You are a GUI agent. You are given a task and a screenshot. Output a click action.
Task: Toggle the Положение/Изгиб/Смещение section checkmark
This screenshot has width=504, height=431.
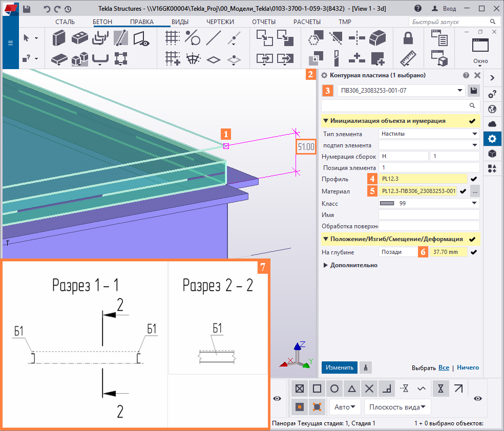coord(472,239)
